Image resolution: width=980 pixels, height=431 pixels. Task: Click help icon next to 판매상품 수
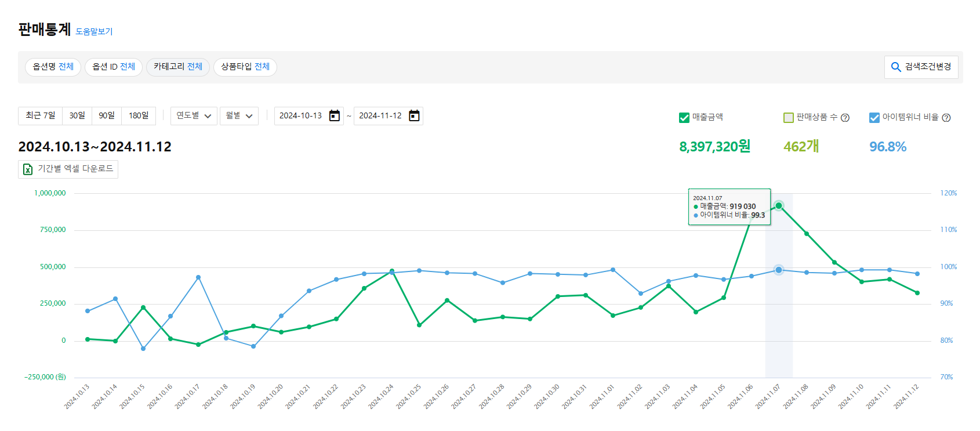[x=845, y=118]
